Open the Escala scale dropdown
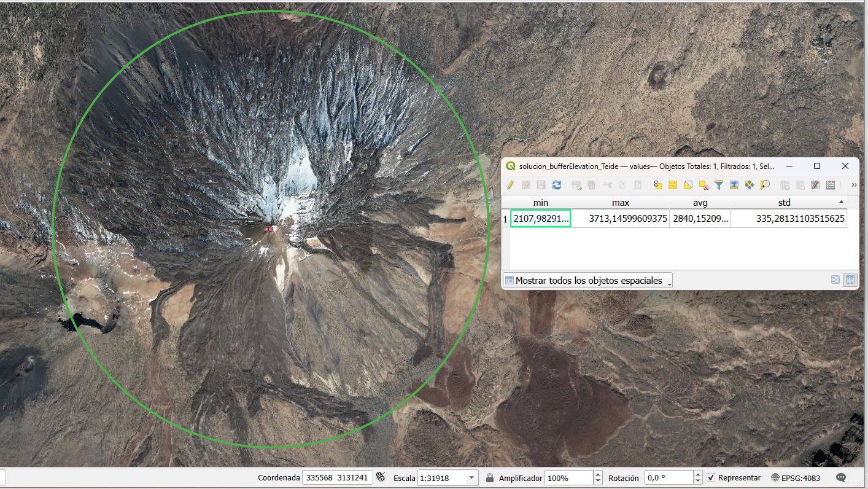The height and width of the screenshot is (489, 868). pyautogui.click(x=472, y=477)
